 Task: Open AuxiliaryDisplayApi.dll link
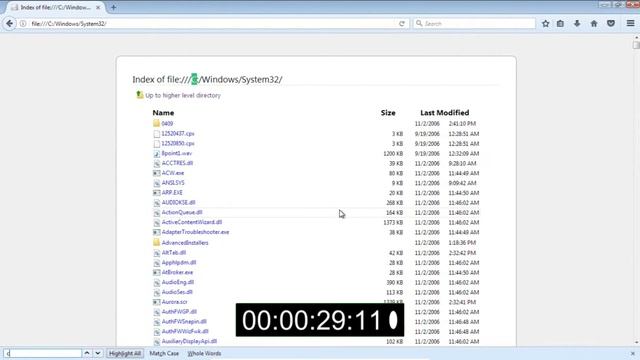click(189, 341)
